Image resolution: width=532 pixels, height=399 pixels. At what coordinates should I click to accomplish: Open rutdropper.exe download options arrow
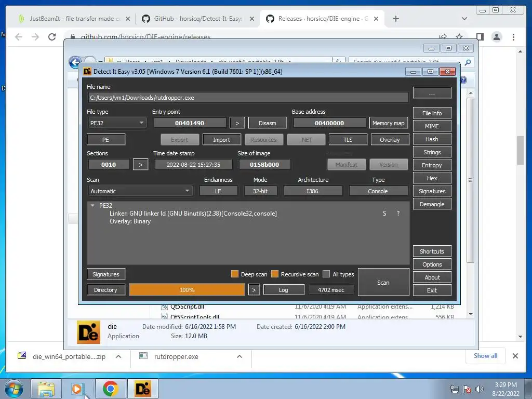(x=239, y=356)
